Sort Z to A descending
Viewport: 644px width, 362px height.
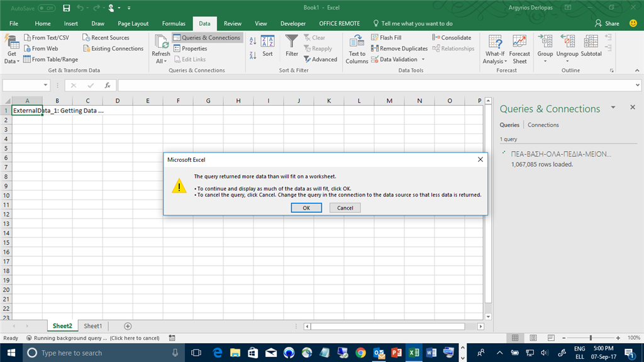click(253, 55)
